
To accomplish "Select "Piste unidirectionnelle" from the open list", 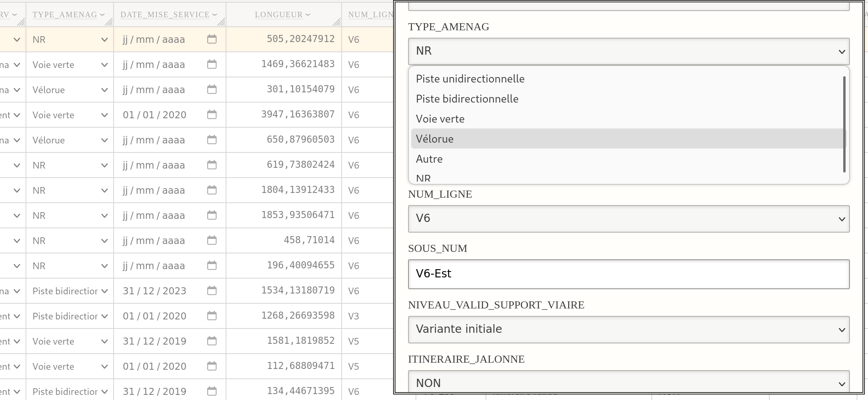I will (470, 79).
